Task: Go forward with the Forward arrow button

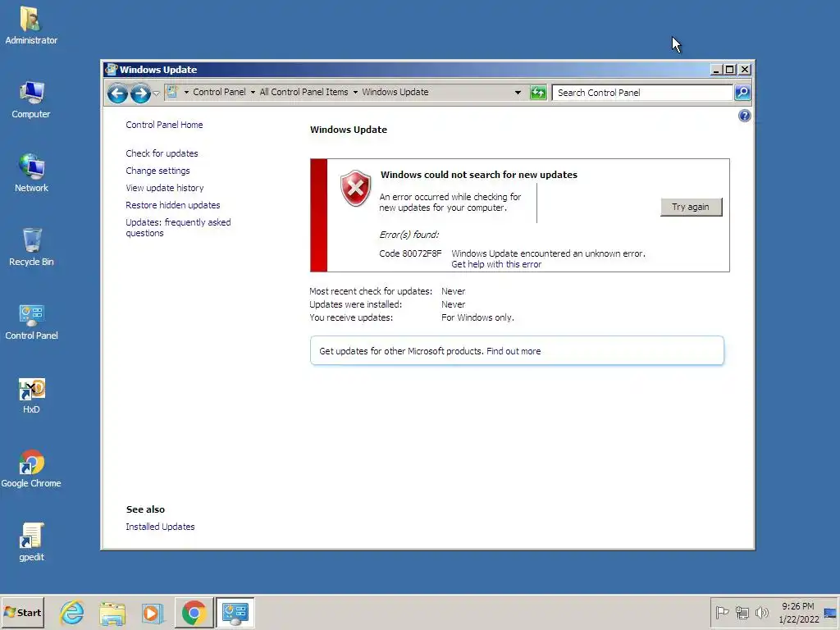Action: click(140, 94)
